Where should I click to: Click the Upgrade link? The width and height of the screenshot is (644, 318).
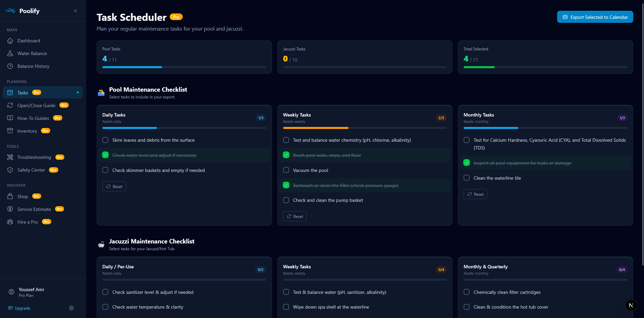(x=19, y=308)
